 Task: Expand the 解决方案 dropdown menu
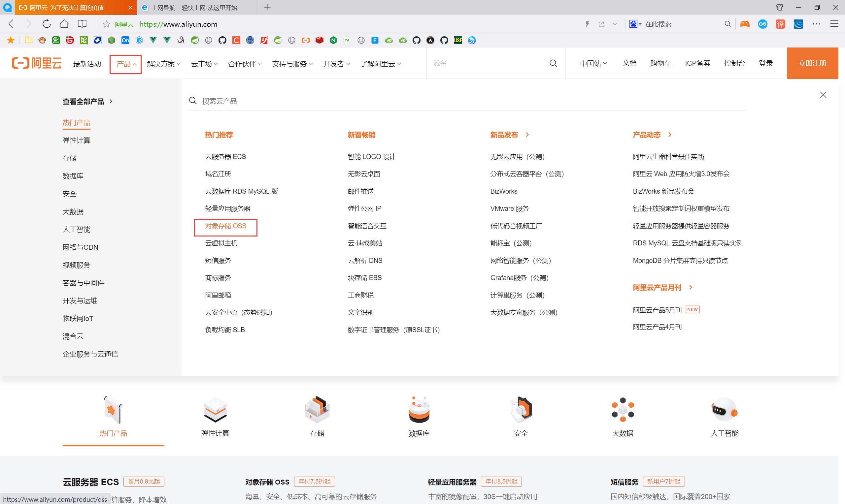pos(164,64)
